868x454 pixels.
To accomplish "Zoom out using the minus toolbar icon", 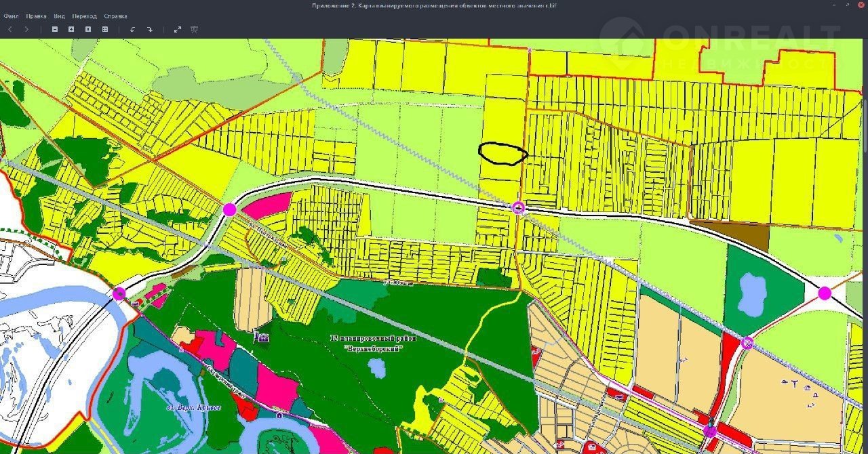I will tap(55, 29).
